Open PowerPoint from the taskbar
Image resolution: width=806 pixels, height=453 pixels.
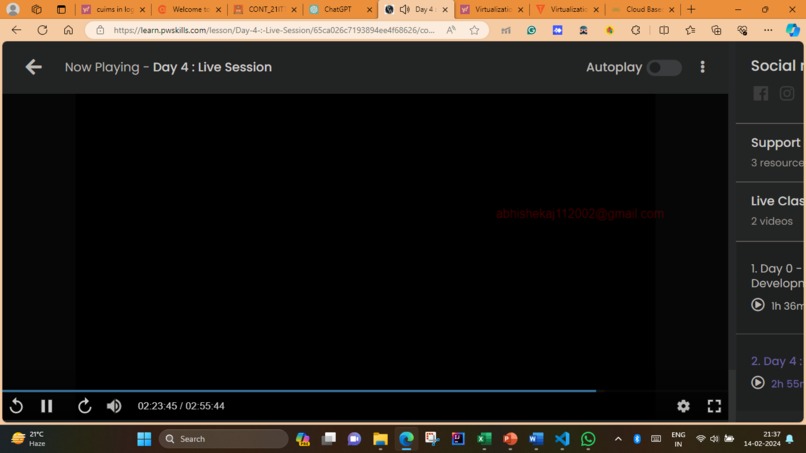coord(510,439)
